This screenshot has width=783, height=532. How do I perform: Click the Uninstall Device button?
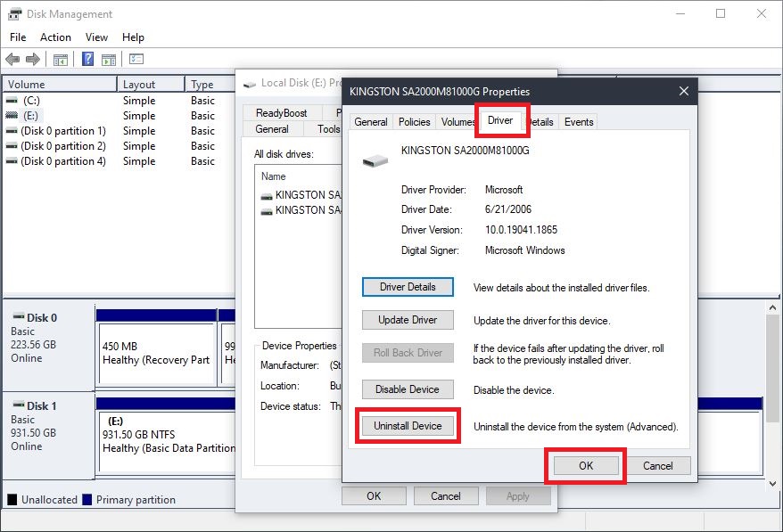coord(407,426)
